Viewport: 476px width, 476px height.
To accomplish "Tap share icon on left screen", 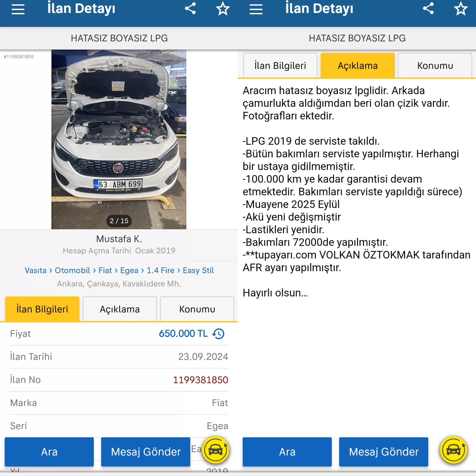I will click(190, 9).
